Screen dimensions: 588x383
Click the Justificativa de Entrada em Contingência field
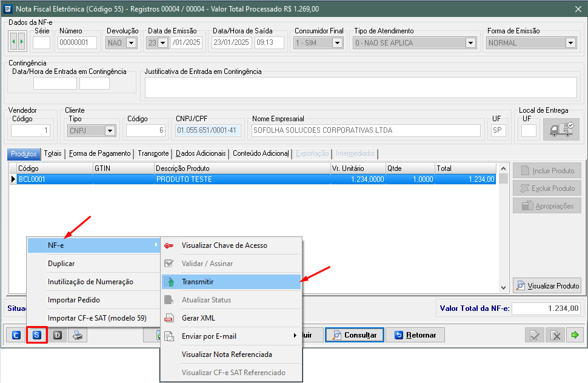click(360, 87)
